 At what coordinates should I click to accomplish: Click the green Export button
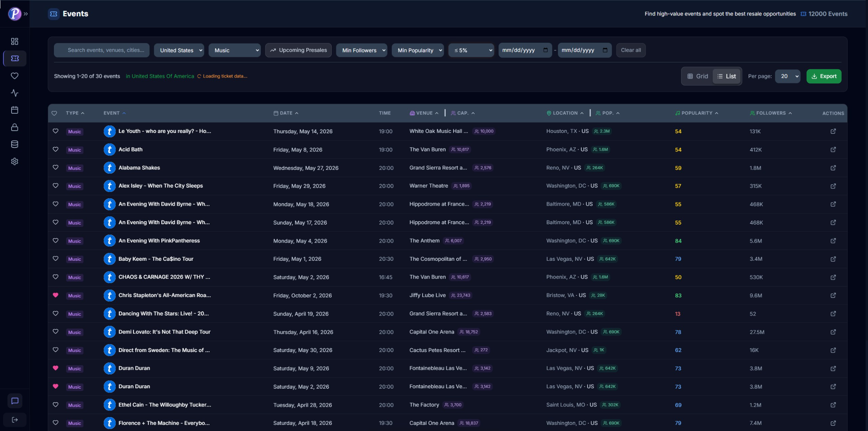pos(824,76)
